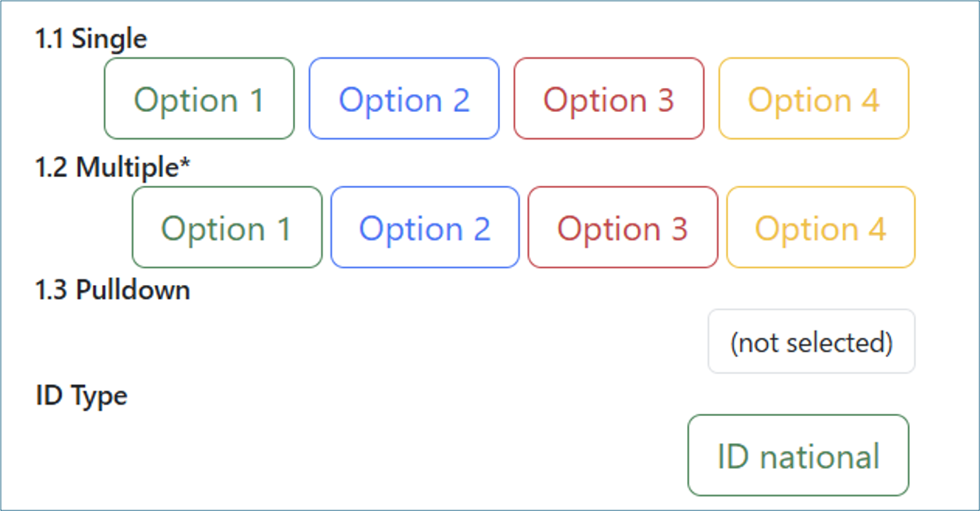
Task: Open the (not selected) pulldown
Action: pyautogui.click(x=811, y=342)
